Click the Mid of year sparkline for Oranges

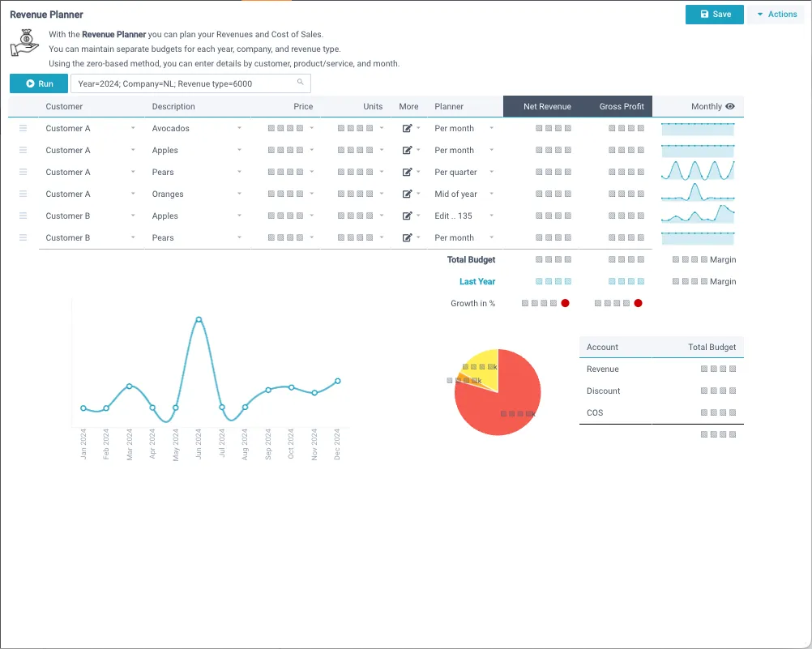698,193
